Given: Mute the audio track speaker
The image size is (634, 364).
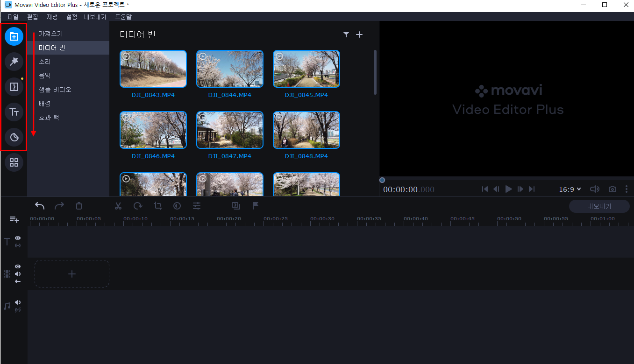Looking at the screenshot, I should coord(18,302).
